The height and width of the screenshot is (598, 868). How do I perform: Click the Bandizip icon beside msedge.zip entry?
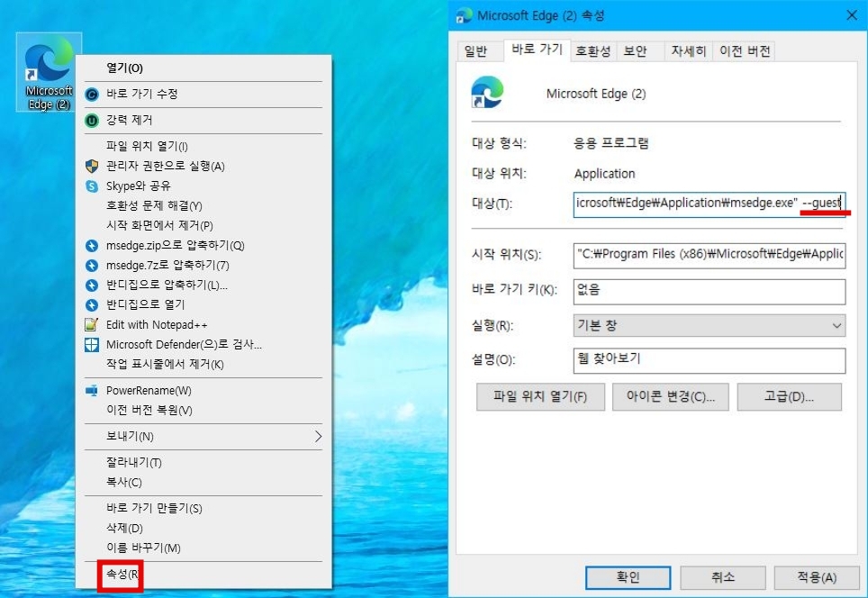click(92, 245)
